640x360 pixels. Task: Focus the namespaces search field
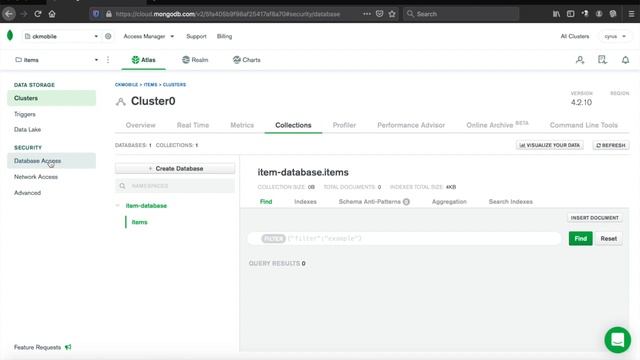coord(175,186)
